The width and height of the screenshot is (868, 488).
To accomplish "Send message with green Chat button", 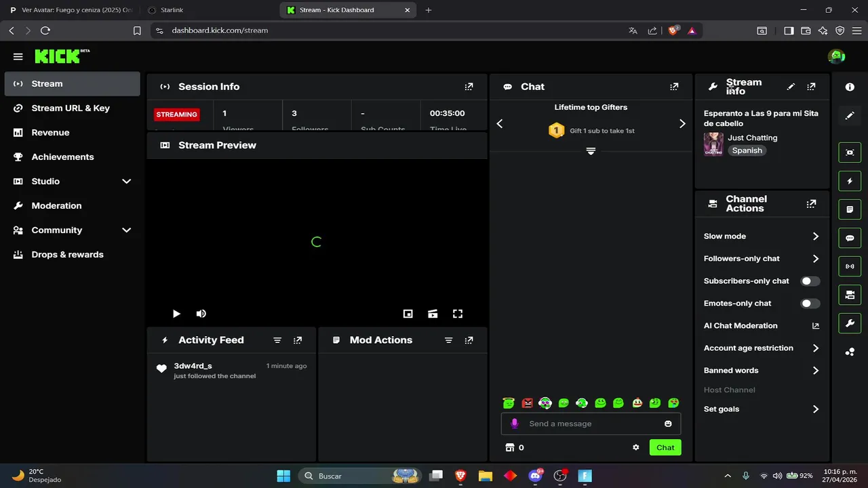I will point(665,447).
